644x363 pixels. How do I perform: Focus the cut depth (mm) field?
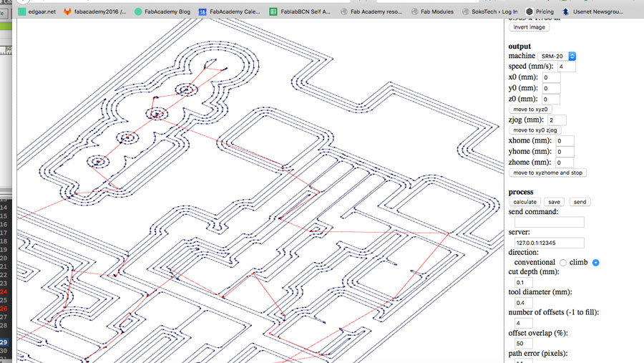[524, 282]
